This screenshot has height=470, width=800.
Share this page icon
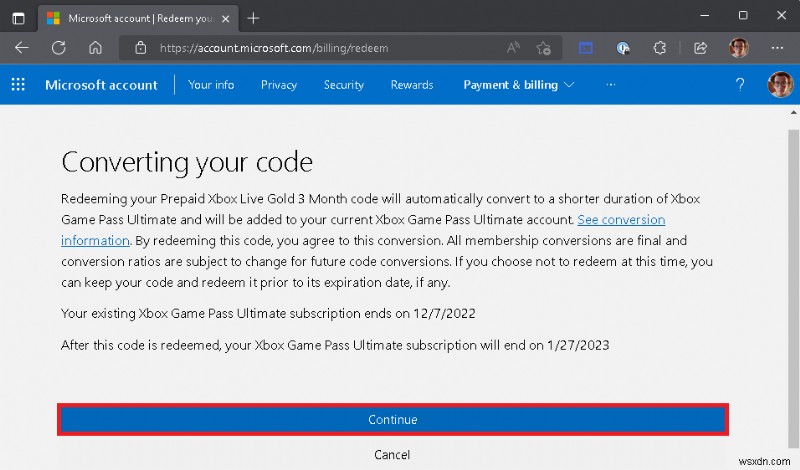[701, 48]
